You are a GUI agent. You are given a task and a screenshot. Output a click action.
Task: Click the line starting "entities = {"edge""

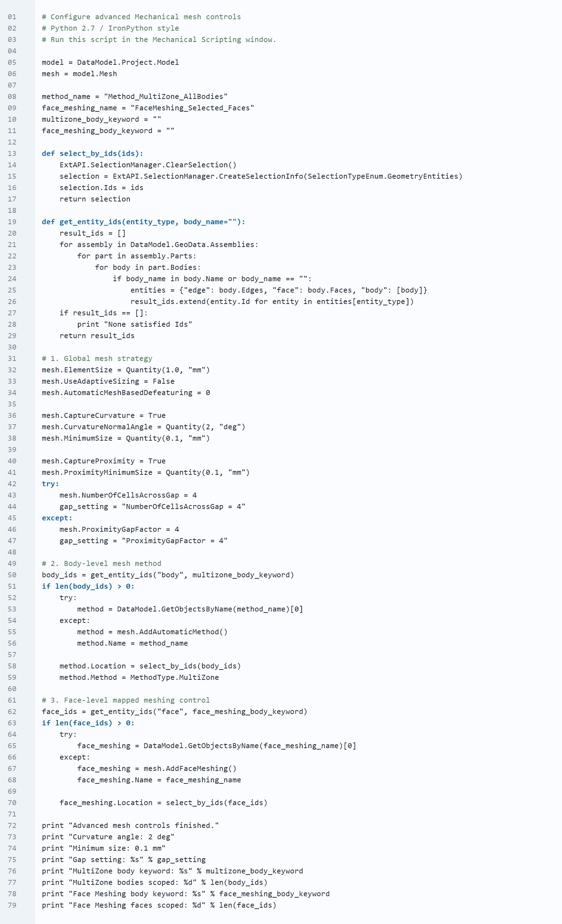tap(279, 290)
